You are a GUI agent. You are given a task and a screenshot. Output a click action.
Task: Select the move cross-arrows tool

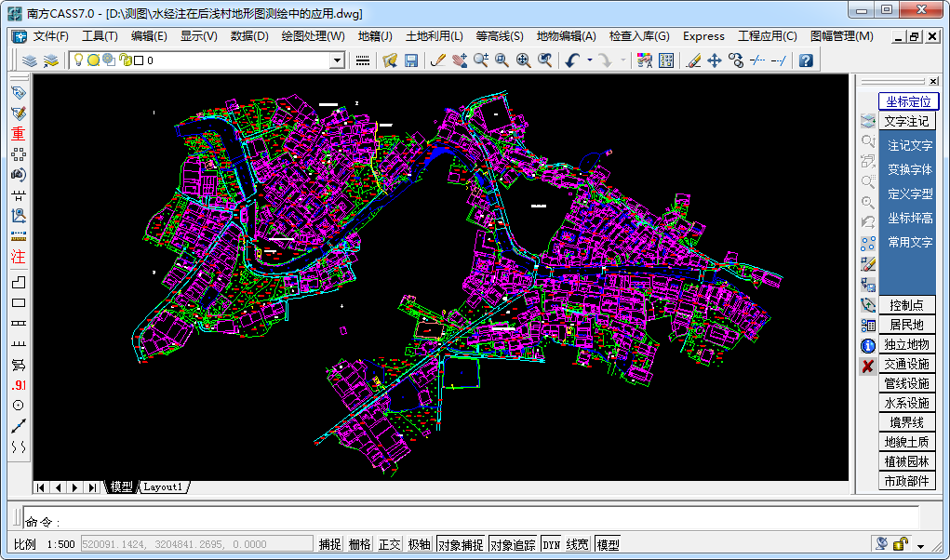point(715,60)
